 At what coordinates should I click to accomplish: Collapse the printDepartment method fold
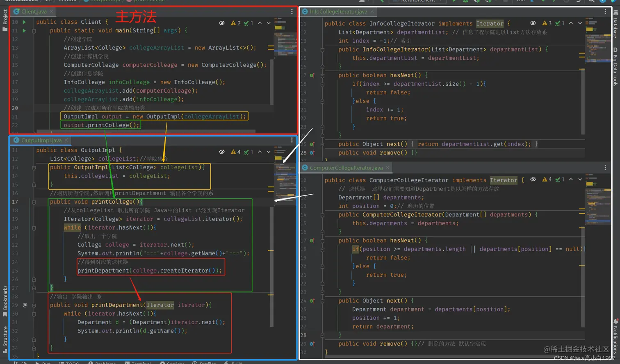pyautogui.click(x=34, y=305)
